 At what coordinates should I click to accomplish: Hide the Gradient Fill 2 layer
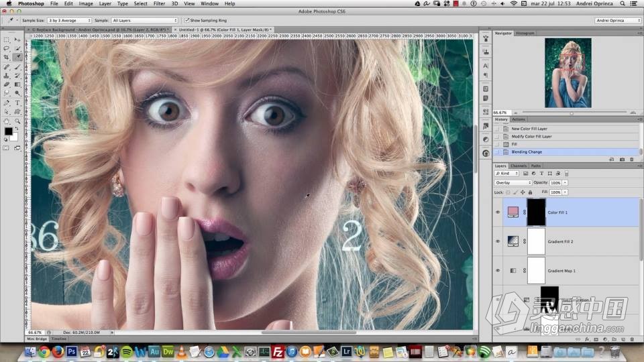[x=498, y=241]
